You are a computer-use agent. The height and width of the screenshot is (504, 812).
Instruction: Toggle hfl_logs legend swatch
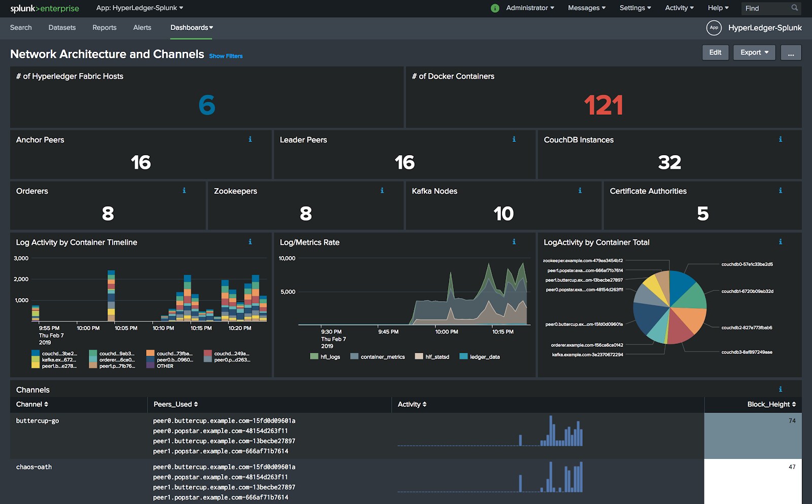pos(314,356)
